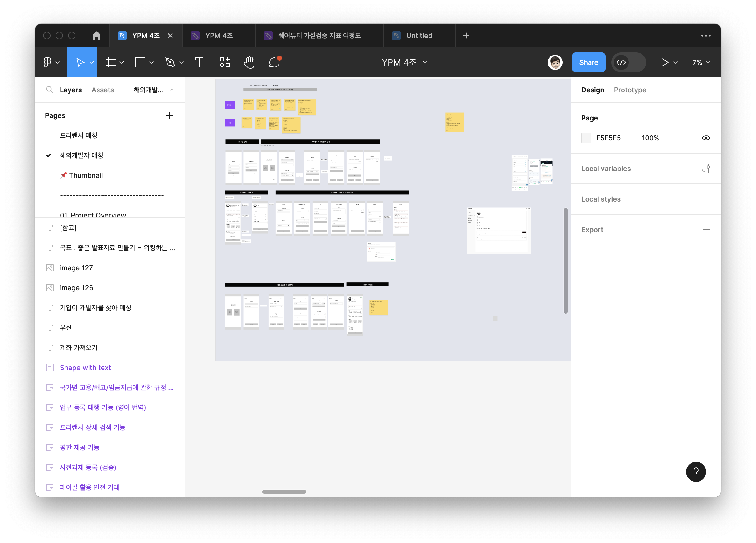Open the Comment tool
Viewport: 756px width, 543px height.
[x=274, y=62]
